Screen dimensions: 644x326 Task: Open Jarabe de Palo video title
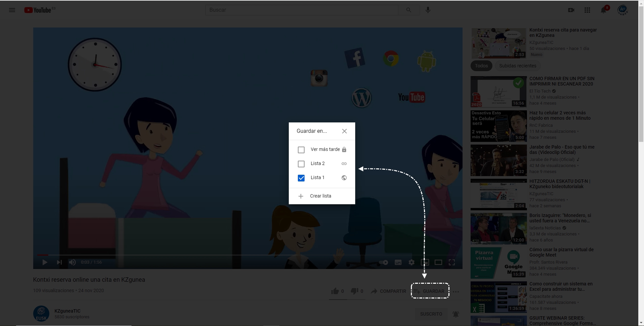pos(562,150)
